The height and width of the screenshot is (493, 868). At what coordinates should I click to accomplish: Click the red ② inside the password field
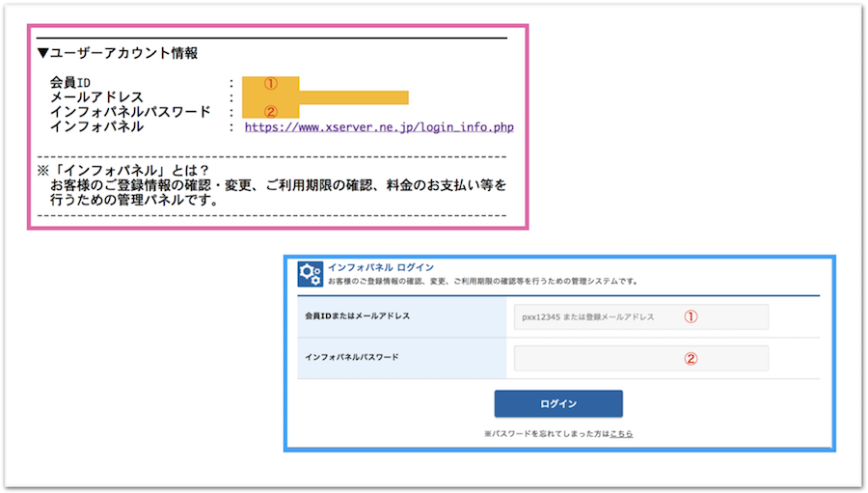click(691, 358)
